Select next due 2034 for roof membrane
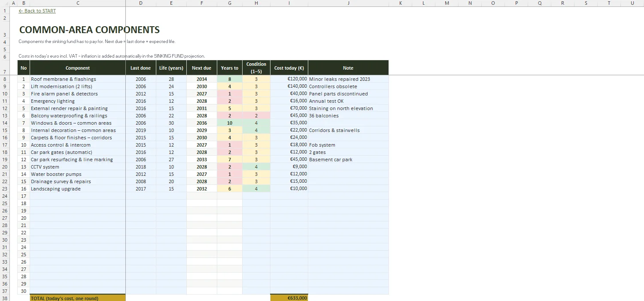Image resolution: width=644 pixels, height=301 pixels. (202, 79)
